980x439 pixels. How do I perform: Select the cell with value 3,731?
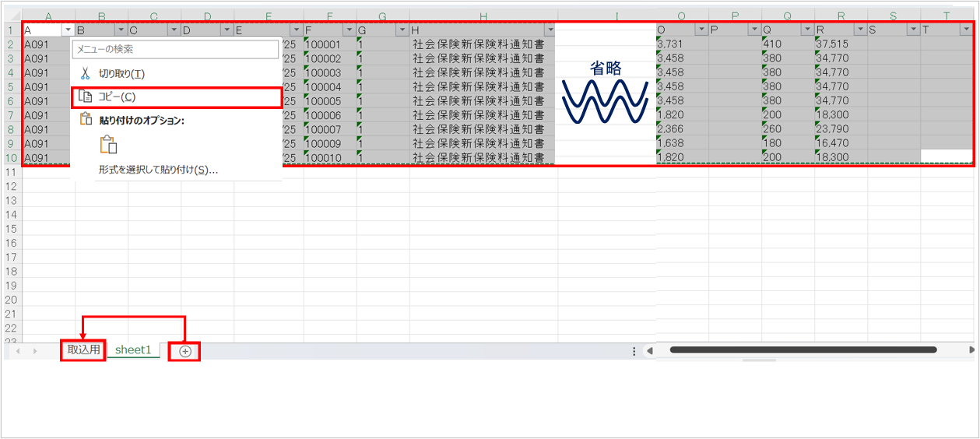pos(682,44)
